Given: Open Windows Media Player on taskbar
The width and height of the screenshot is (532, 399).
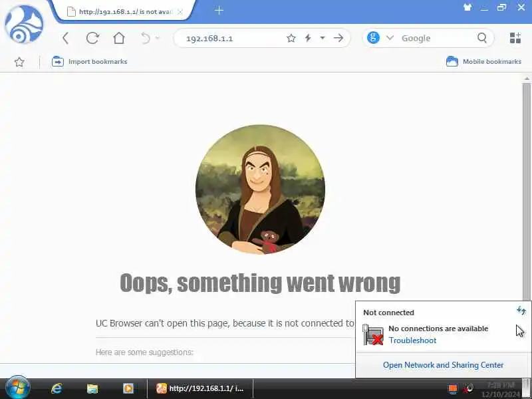Looking at the screenshot, I should point(128,388).
